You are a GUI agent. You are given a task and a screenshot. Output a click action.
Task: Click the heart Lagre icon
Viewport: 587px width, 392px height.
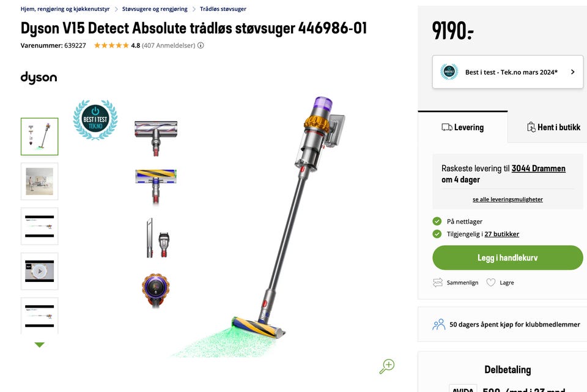tap(491, 283)
